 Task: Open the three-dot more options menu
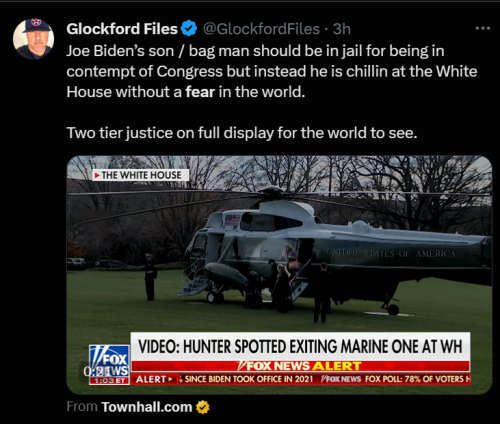(483, 29)
